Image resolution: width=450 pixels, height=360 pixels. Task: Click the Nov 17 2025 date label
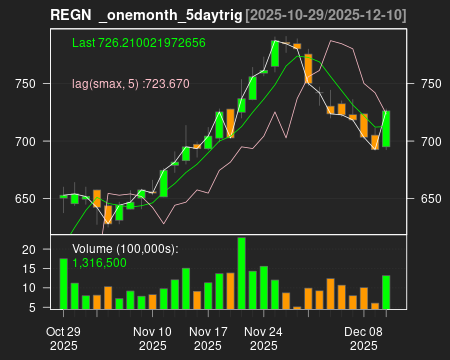[x=208, y=338]
